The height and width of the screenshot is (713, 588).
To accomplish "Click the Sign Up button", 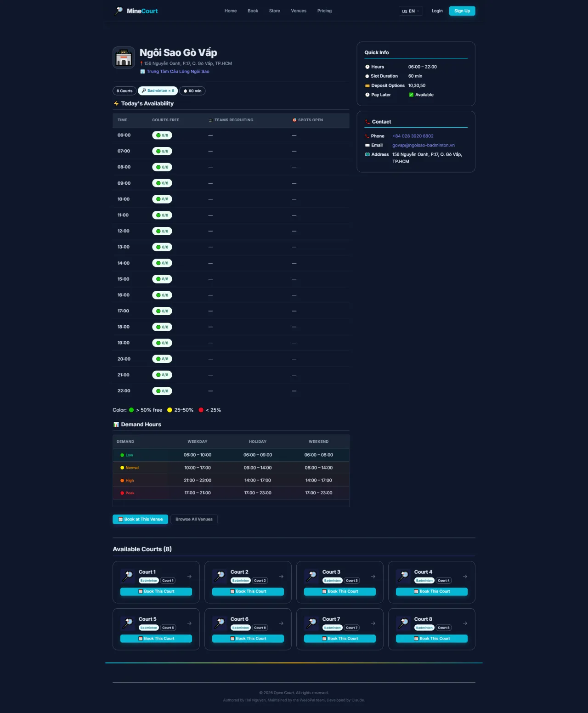I will (x=462, y=11).
